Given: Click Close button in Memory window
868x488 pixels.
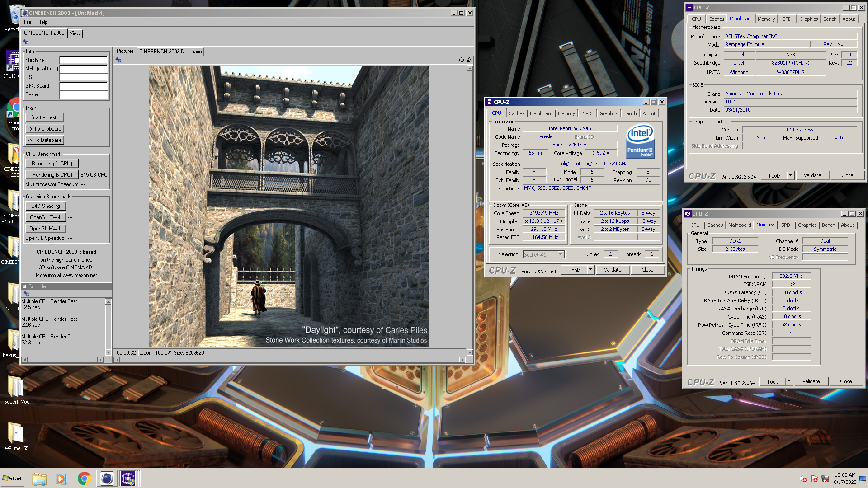Looking at the screenshot, I should coord(846,381).
